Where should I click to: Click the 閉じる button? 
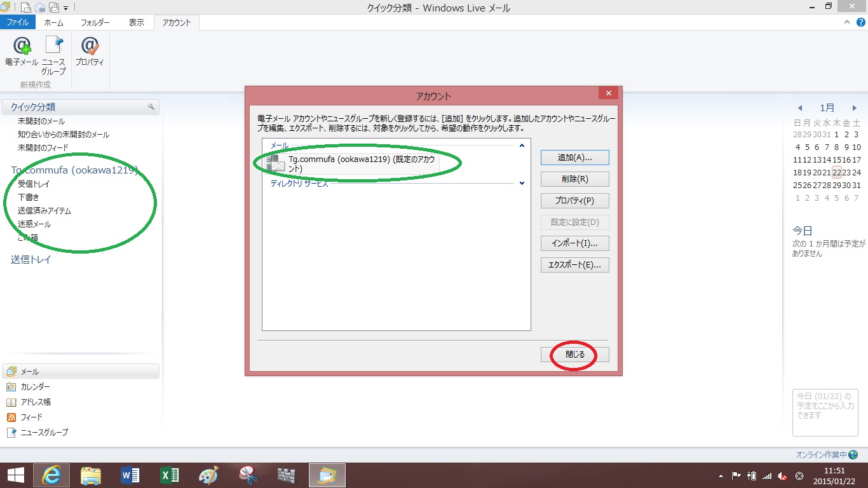(574, 355)
